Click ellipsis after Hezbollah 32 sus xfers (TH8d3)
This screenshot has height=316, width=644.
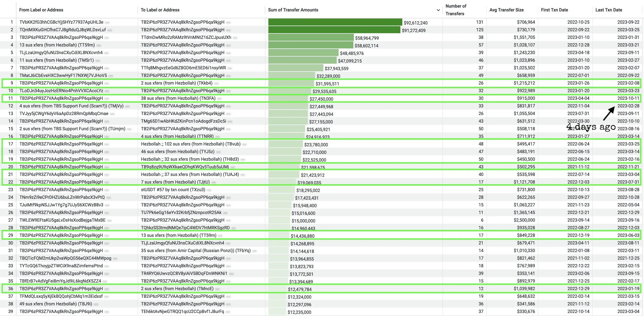pyautogui.click(x=243, y=159)
